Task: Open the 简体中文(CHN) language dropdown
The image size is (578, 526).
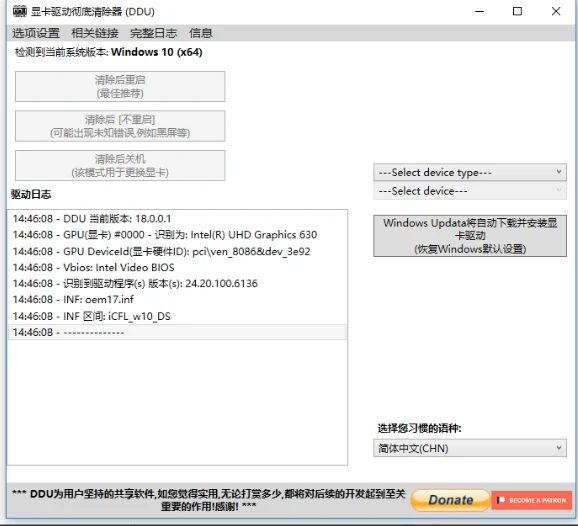Action: coord(470,448)
